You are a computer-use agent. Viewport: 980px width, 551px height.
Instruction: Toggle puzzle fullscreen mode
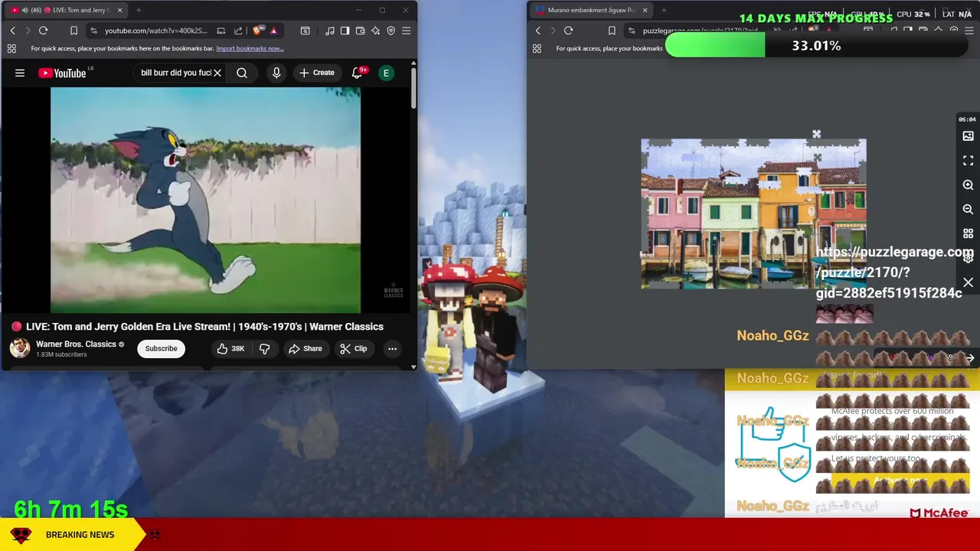(x=968, y=161)
